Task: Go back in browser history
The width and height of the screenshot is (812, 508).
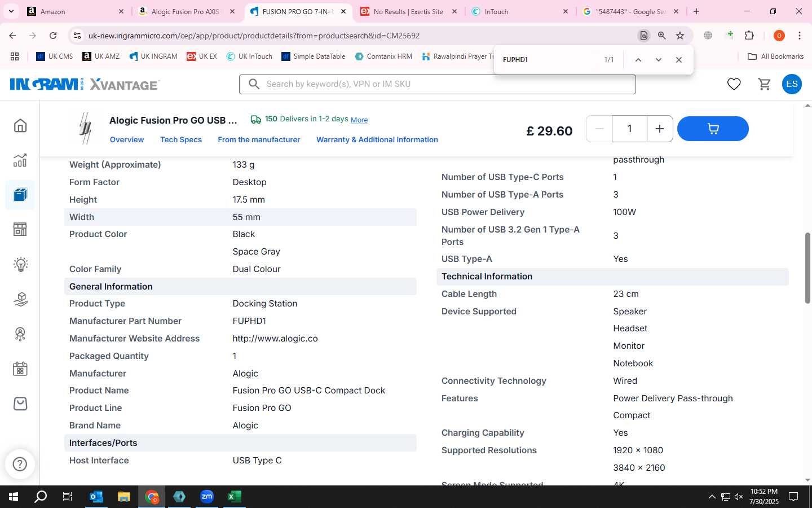Action: [12, 36]
